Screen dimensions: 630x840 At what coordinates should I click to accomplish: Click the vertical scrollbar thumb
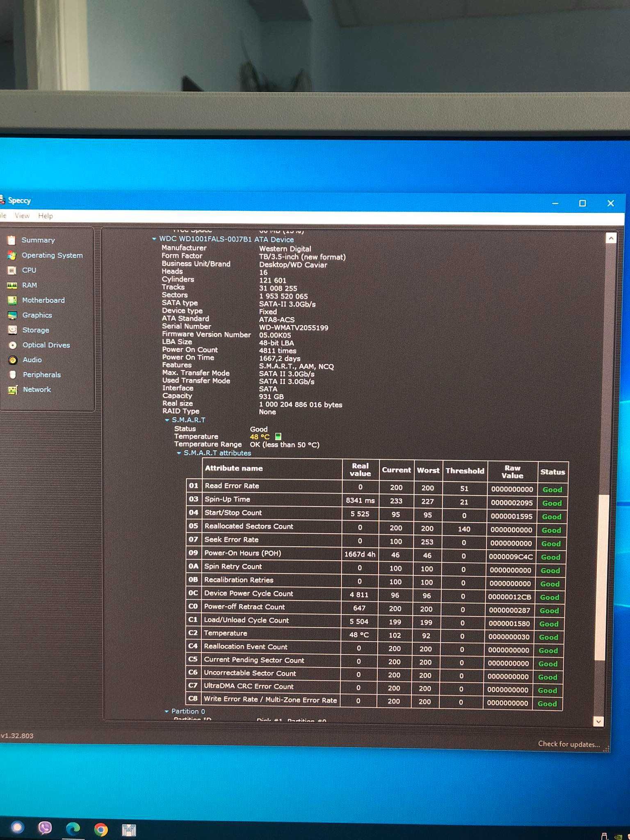click(x=602, y=577)
